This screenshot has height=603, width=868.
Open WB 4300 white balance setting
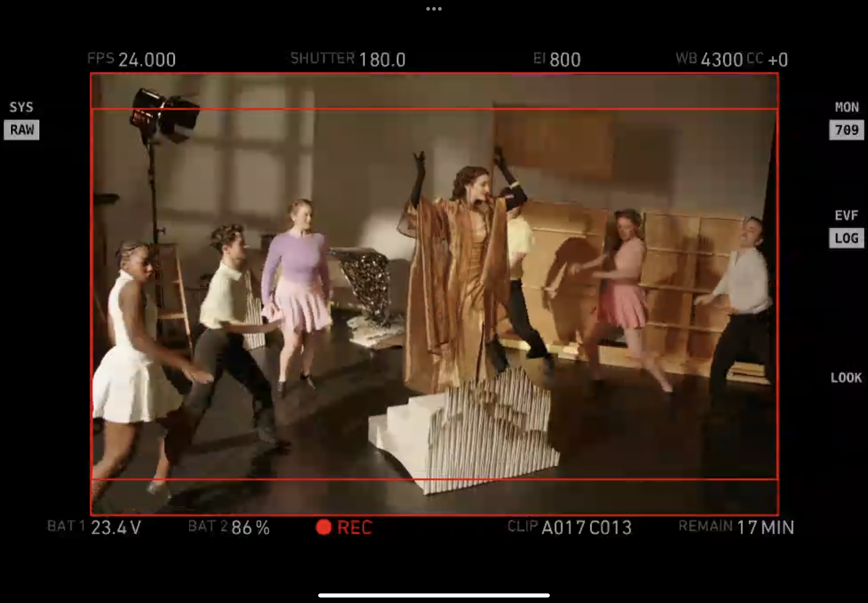click(x=710, y=59)
